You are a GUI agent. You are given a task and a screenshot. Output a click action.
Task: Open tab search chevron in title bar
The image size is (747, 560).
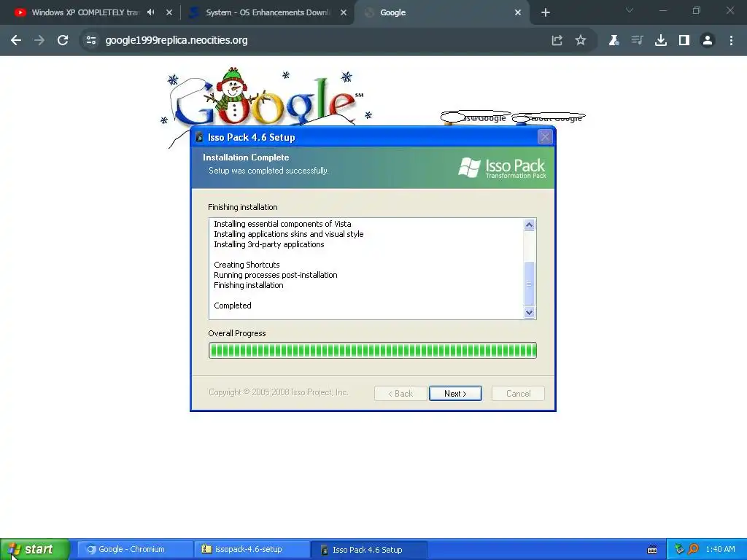tap(630, 10)
